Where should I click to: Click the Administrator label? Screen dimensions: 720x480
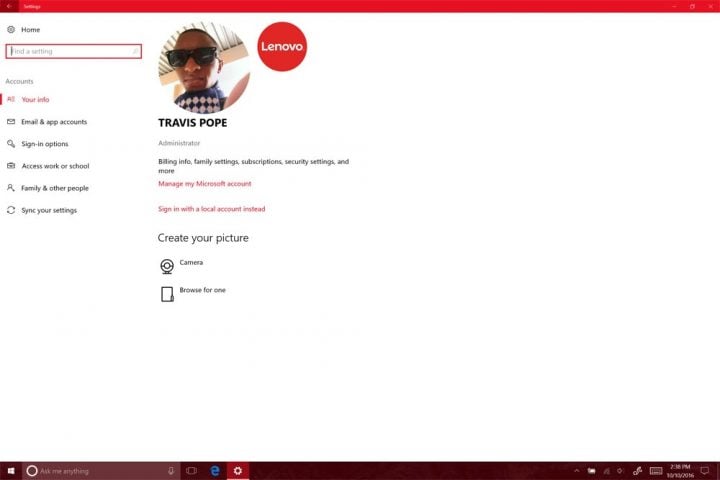click(x=179, y=143)
